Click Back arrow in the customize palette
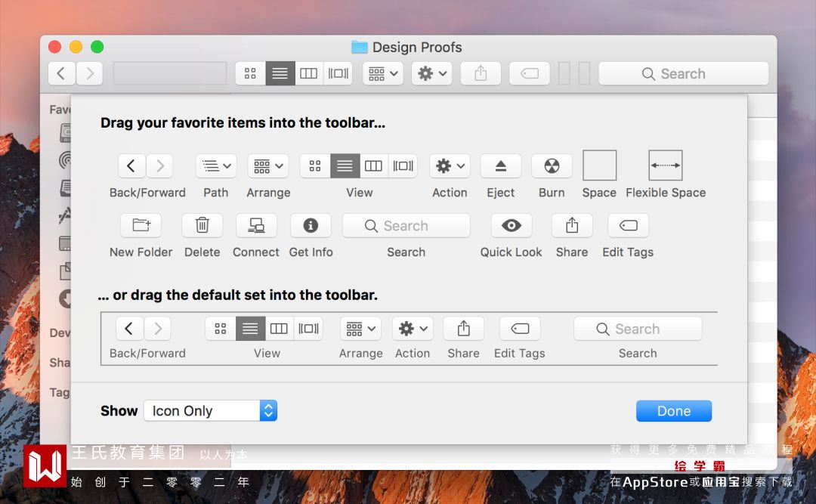Screen dimensions: 816x504 click(131, 166)
